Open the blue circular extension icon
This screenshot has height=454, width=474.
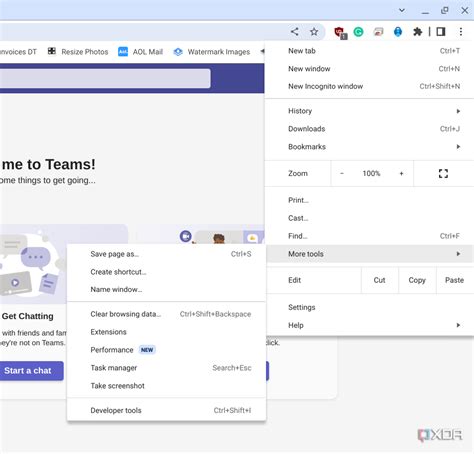pos(398,32)
